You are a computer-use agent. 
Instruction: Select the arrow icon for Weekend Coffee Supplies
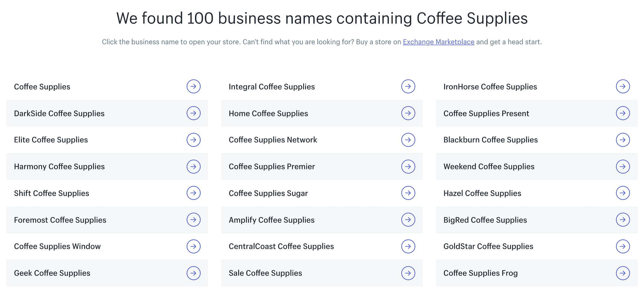[623, 166]
